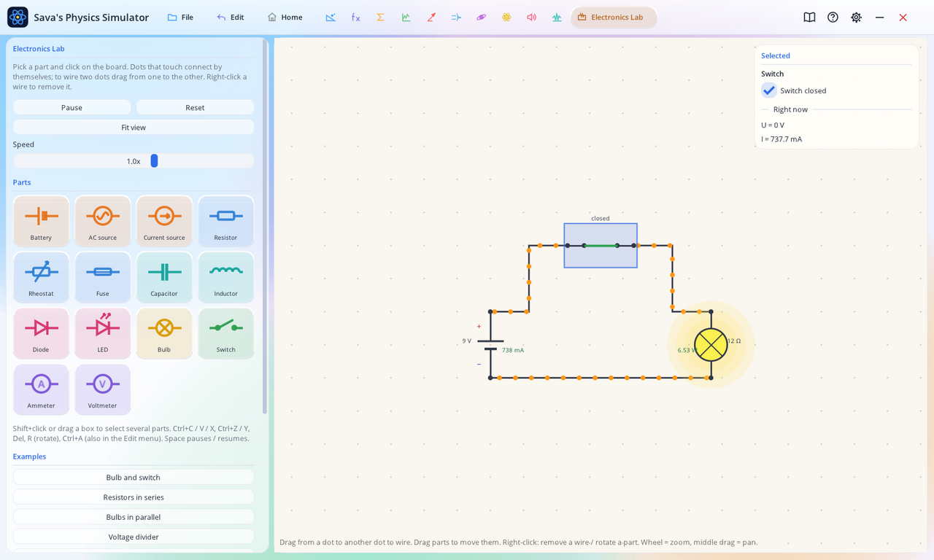This screenshot has width=934, height=560.
Task: Select the AC source part
Action: tap(103, 221)
